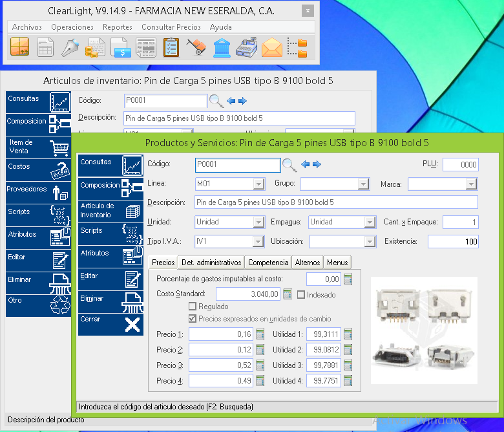Enable the Indexado checkbox
504x432 pixels.
[x=301, y=295]
